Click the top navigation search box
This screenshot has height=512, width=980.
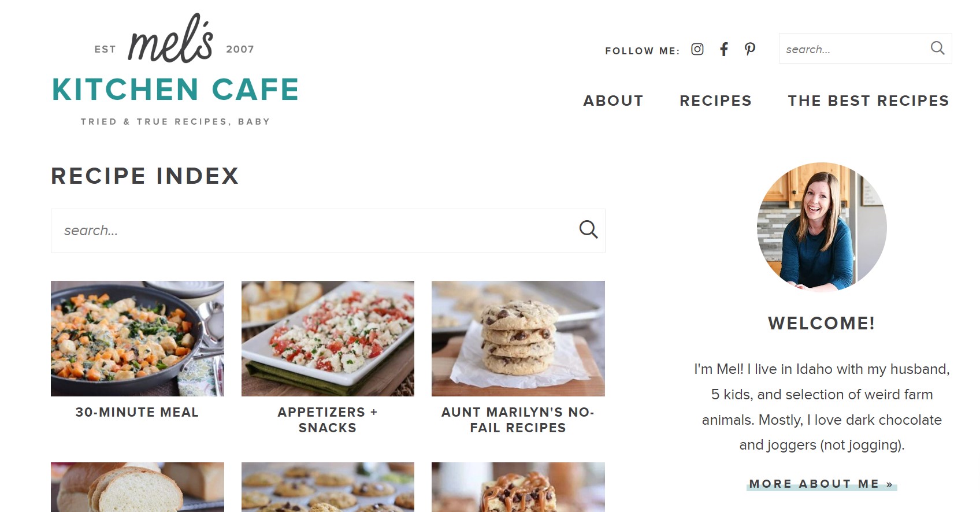[x=849, y=49]
